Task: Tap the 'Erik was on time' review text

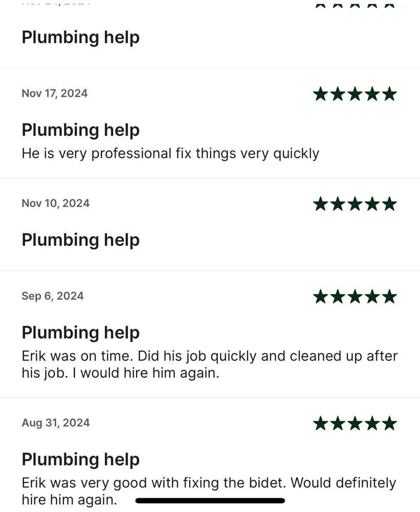Action: [x=209, y=365]
